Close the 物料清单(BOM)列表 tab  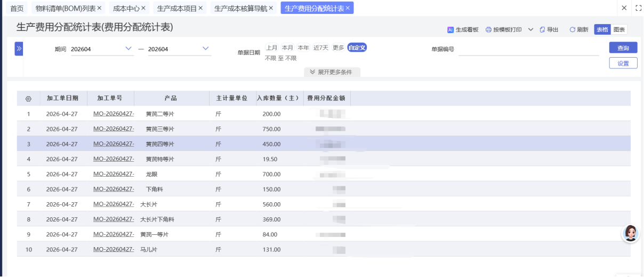click(99, 8)
